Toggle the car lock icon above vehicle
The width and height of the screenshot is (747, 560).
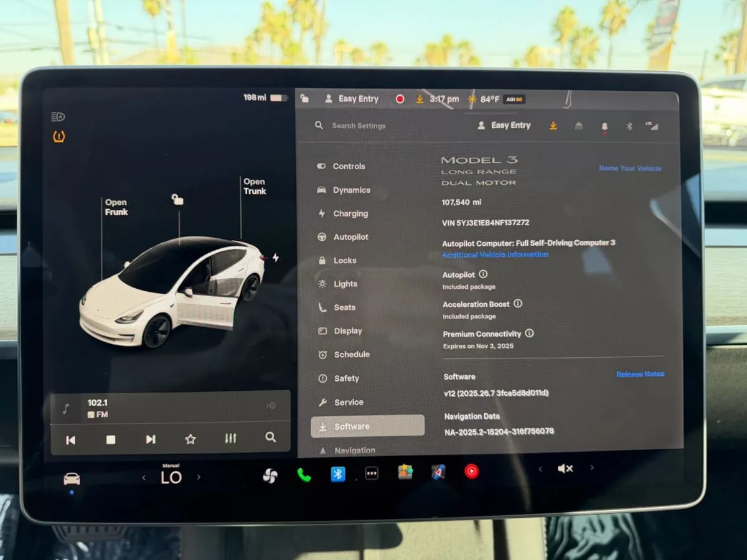pos(178,200)
